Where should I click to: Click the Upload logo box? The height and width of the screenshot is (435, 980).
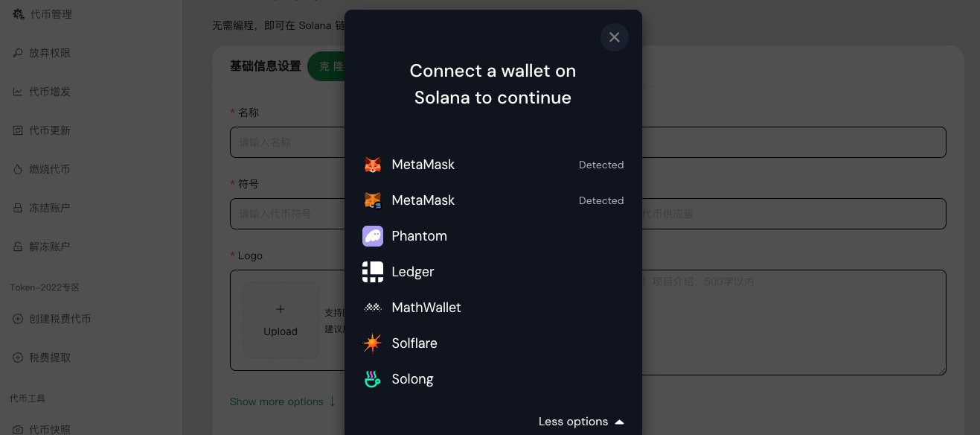tap(281, 320)
